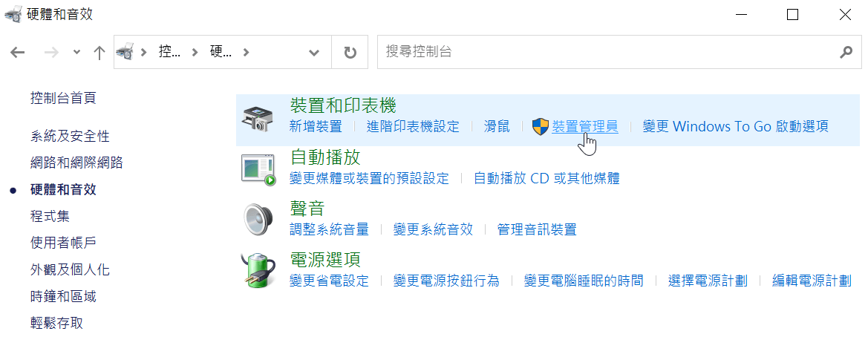Expand the chevron after 硬… breadcrumb
868x357 pixels.
click(x=246, y=53)
